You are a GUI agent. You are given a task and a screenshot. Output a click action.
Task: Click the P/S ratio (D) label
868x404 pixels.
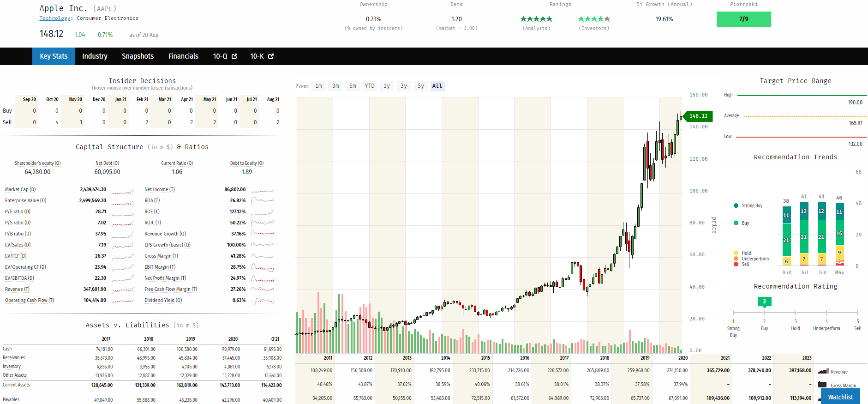[18, 223]
